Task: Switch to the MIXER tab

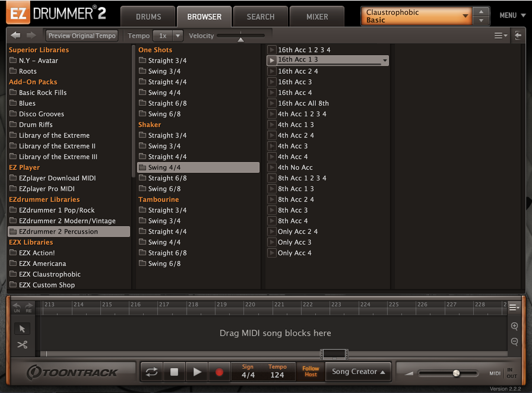Action: 317,17
